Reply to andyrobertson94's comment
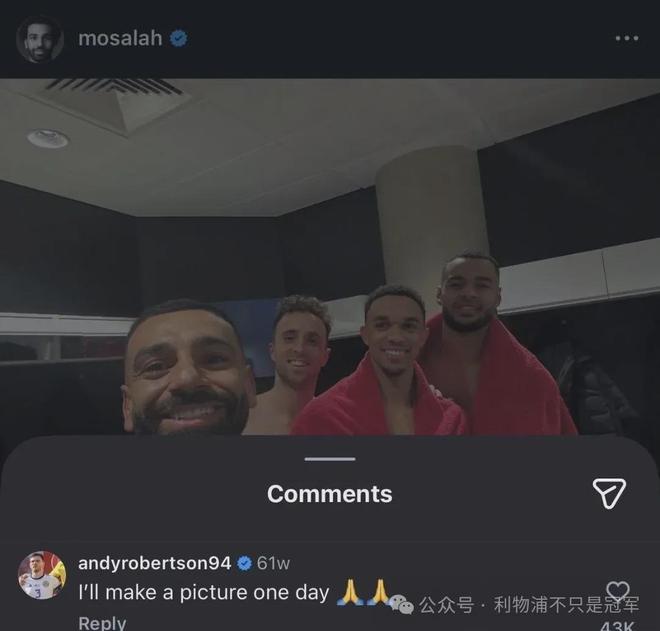The image size is (660, 631). [102, 623]
